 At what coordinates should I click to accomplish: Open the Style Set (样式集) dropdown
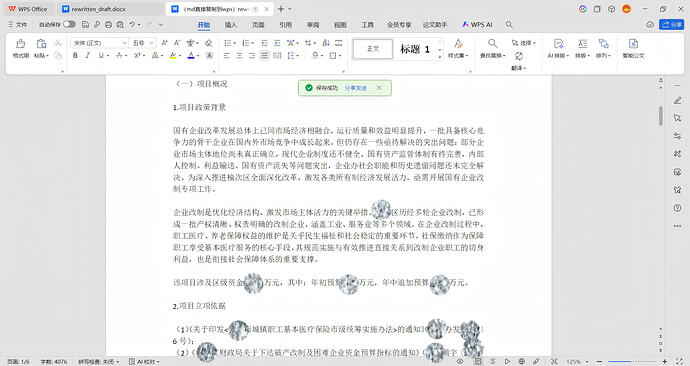click(x=458, y=56)
